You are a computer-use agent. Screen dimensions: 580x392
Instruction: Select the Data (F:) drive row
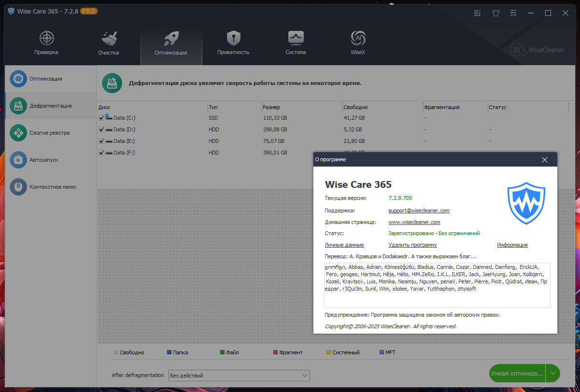[205, 153]
